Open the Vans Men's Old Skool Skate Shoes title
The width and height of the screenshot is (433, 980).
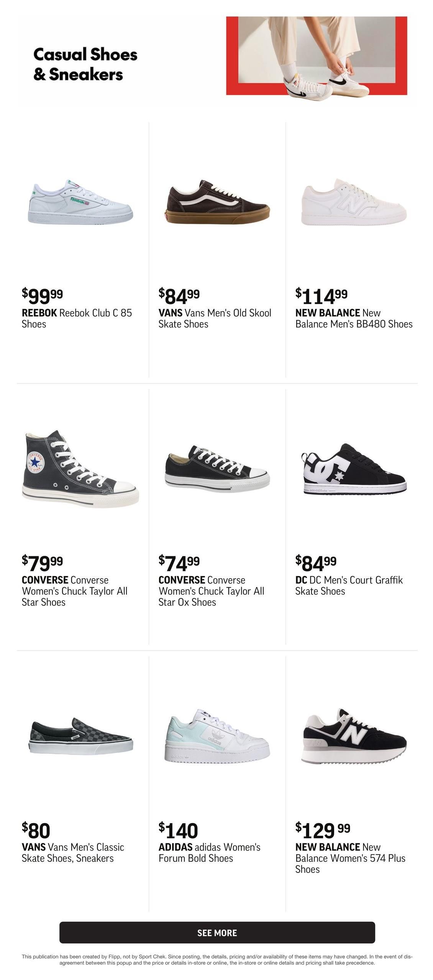(x=215, y=318)
